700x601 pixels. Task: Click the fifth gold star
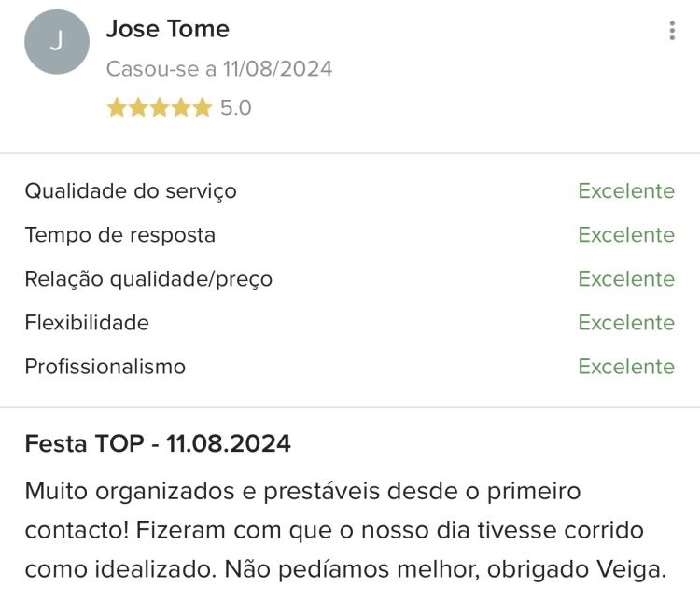tap(203, 107)
